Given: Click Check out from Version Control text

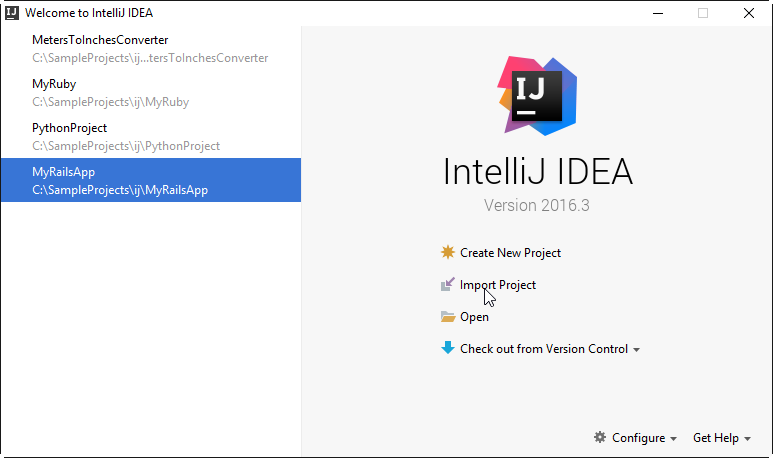Looking at the screenshot, I should pos(543,349).
